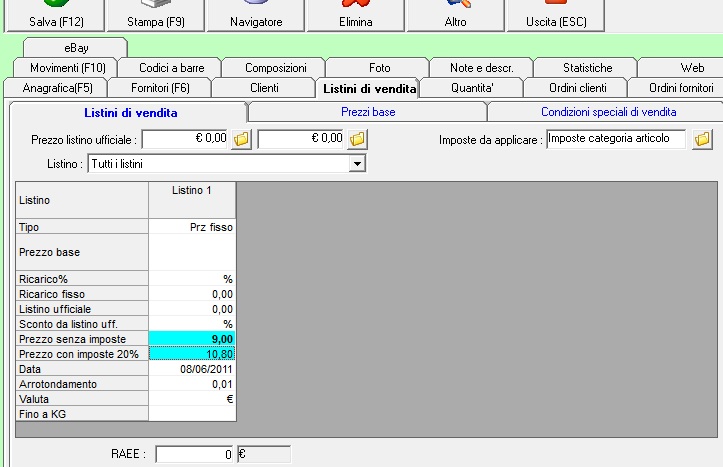Select the Listini di vendita main tab
Viewport: 723px width, 467px height.
[x=368, y=89]
